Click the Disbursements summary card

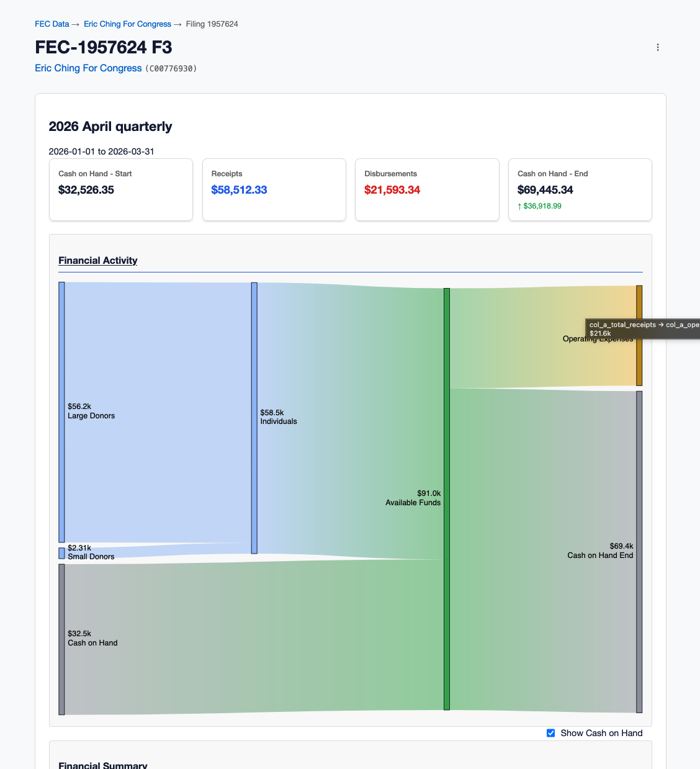[x=427, y=189]
